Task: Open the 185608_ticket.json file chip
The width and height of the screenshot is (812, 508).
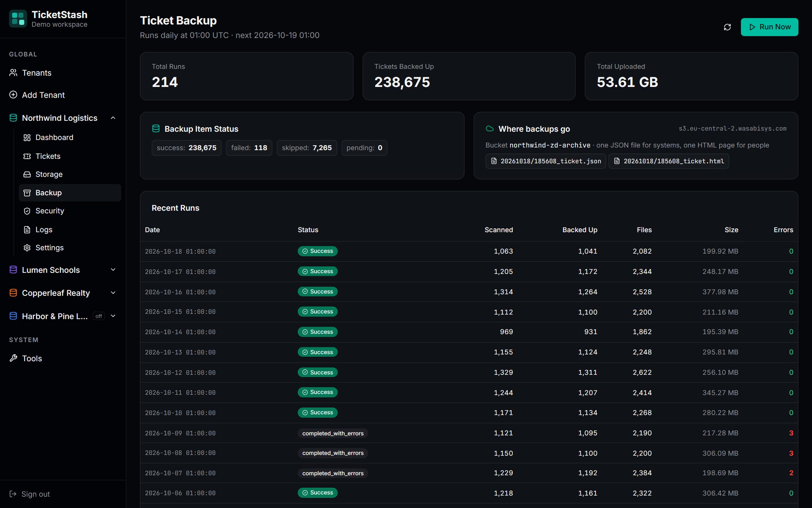Action: pos(546,161)
